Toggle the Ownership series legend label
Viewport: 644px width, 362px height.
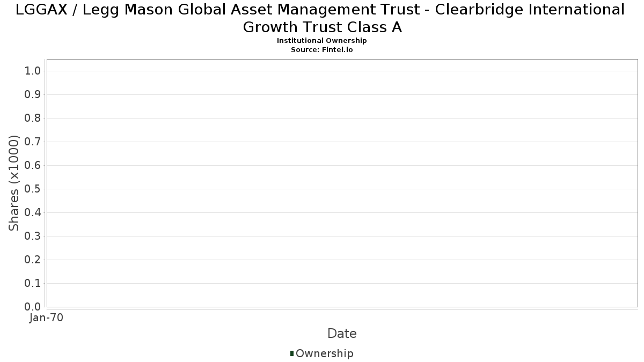tap(324, 353)
